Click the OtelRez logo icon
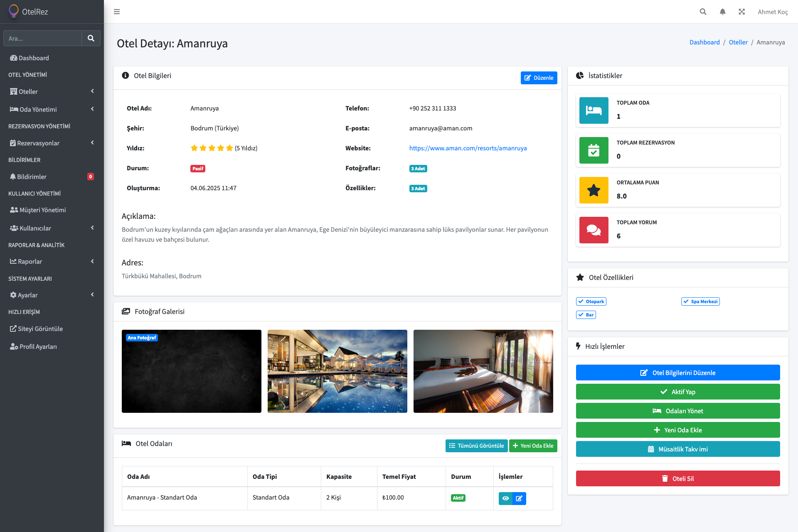Viewport: 798px width, 532px height. [14, 11]
